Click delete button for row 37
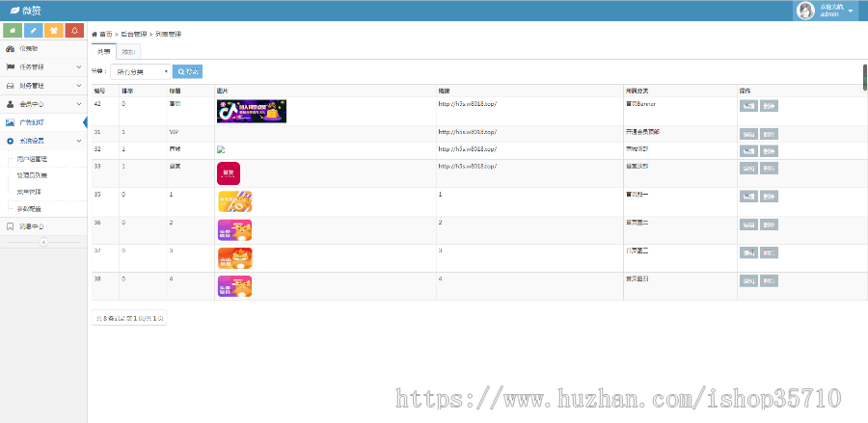The image size is (868, 423). tap(769, 252)
